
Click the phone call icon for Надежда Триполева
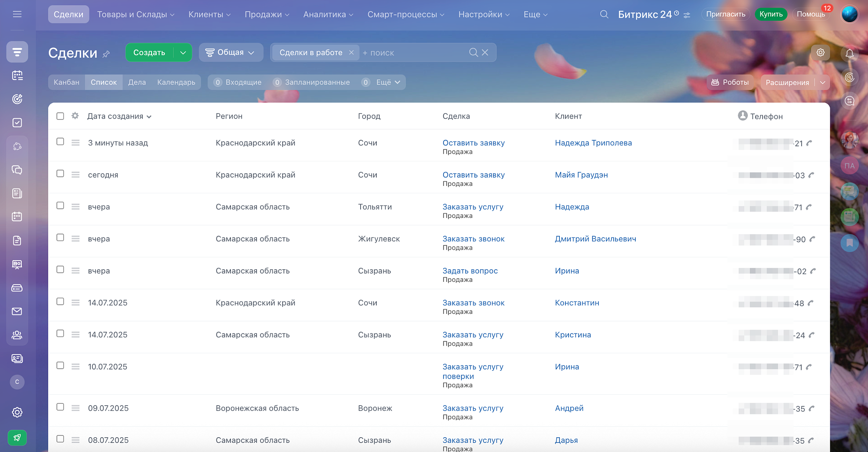809,143
